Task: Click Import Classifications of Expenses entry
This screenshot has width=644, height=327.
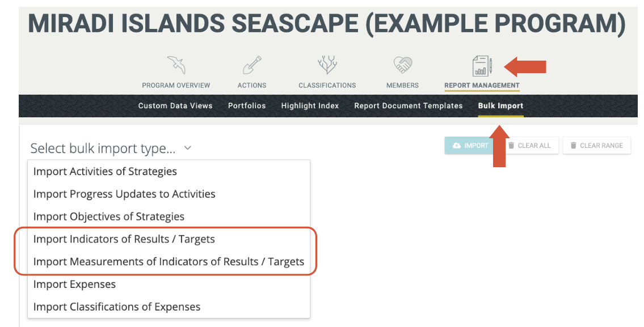Action: [117, 307]
